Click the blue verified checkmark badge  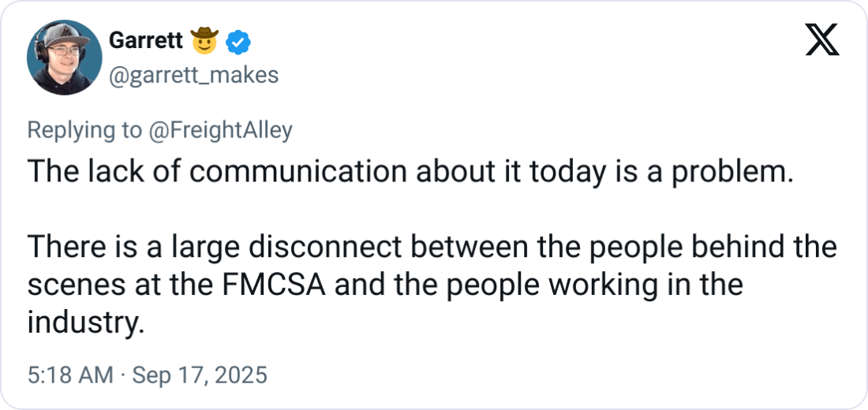tap(238, 42)
